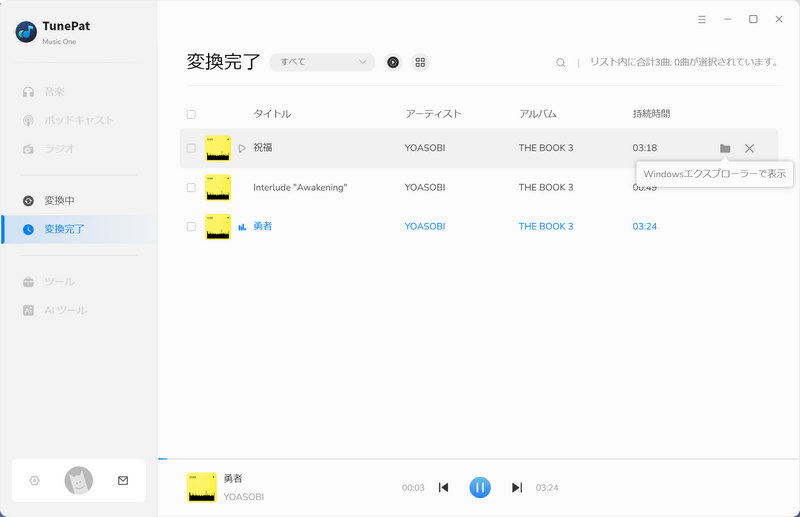The width and height of the screenshot is (800, 517).
Task: Click THE BOOK 3 in Interlude row
Action: pyautogui.click(x=546, y=187)
